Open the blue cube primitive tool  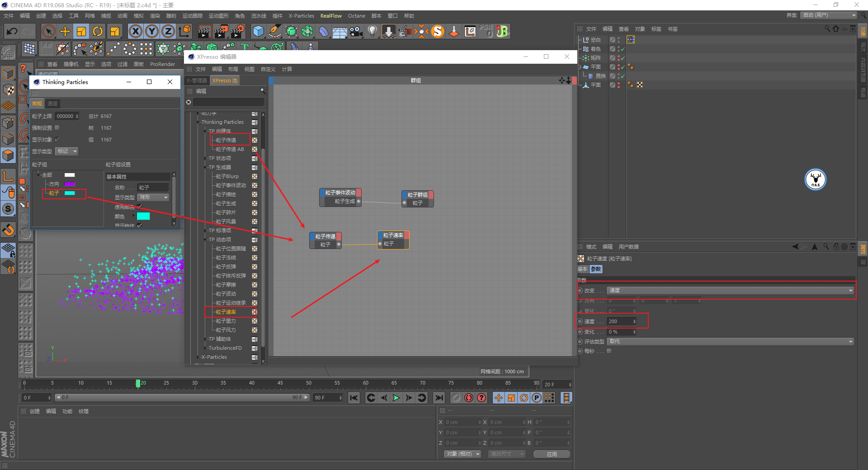click(x=258, y=31)
